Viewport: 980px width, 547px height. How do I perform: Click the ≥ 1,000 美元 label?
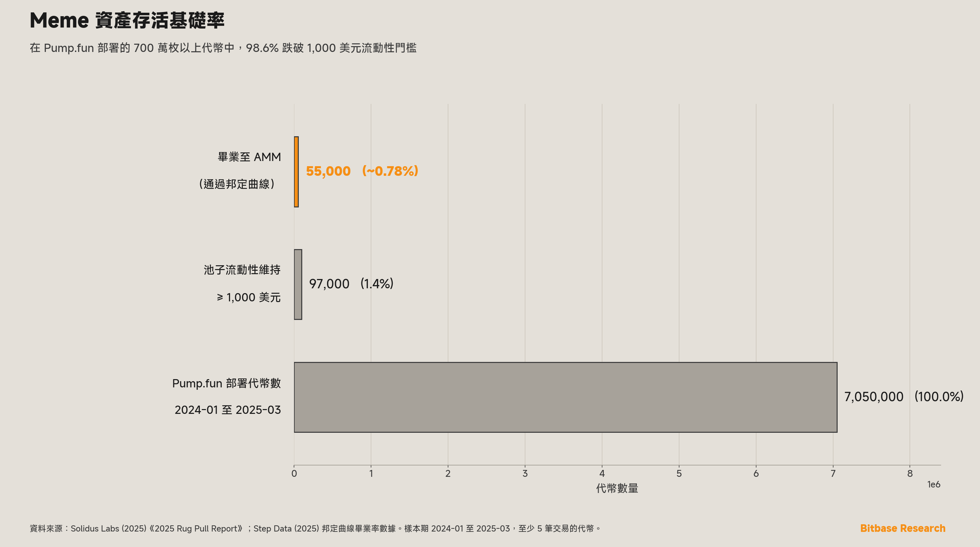[x=248, y=297]
